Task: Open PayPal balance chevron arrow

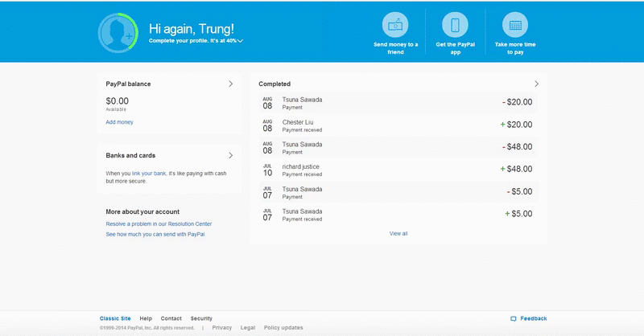Action: pyautogui.click(x=230, y=84)
